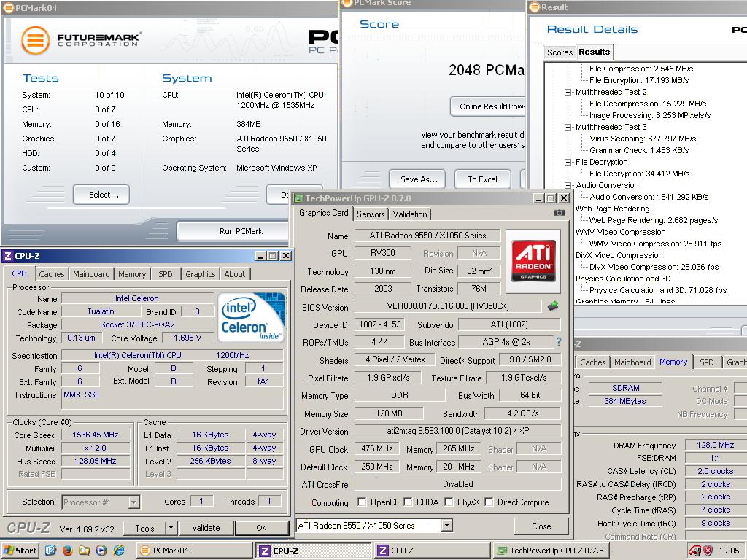Enable the DirectCompute checkbox
Screen dimensions: 747x560
click(489, 502)
